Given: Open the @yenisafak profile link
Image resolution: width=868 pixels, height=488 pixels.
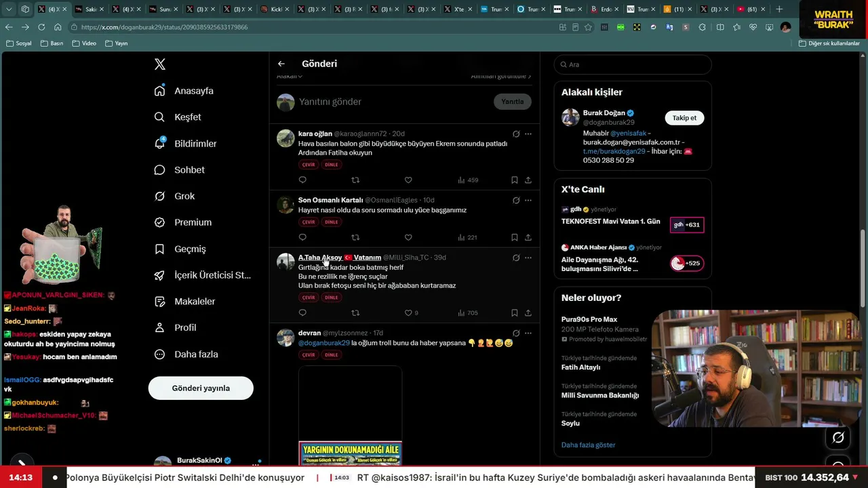Looking at the screenshot, I should point(628,134).
